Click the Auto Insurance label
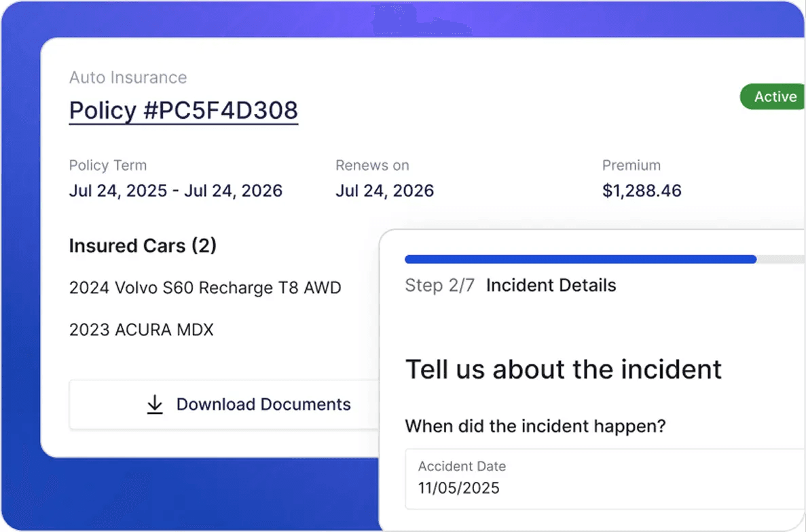 point(128,77)
